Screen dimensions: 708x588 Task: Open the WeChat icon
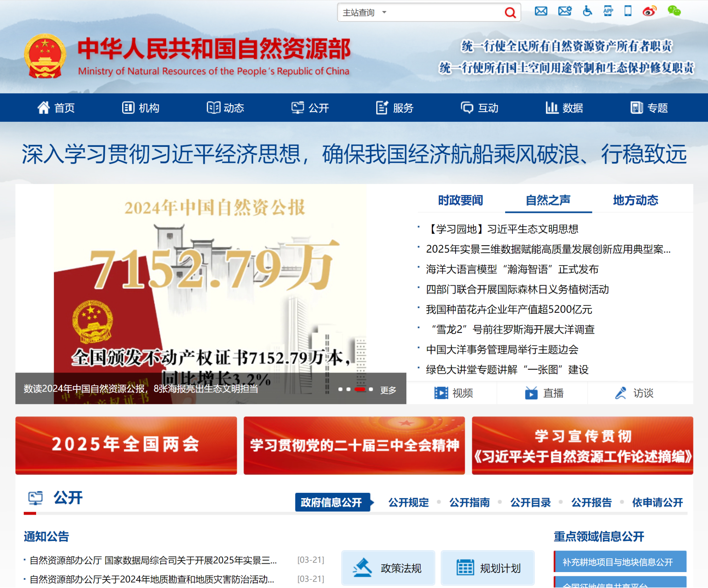[x=674, y=11]
